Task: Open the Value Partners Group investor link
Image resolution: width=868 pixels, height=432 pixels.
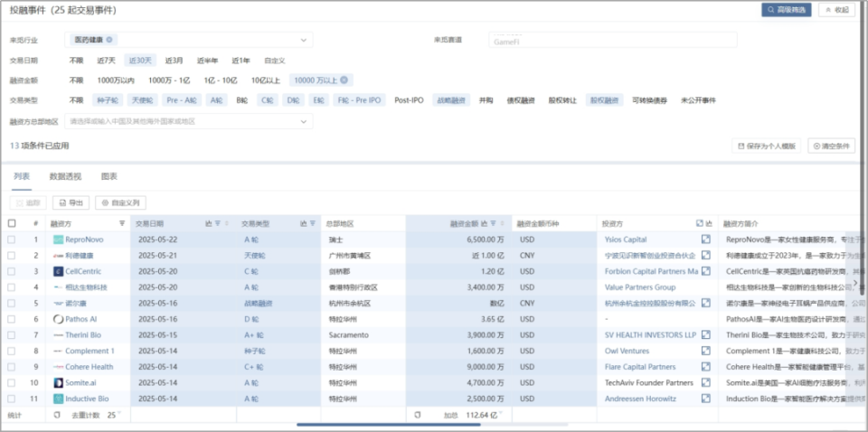Action: (640, 287)
